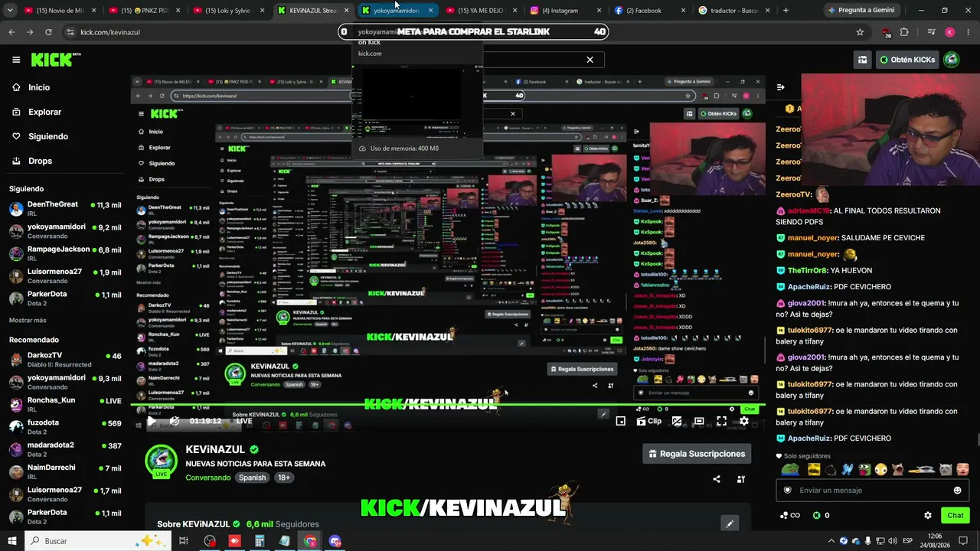This screenshot has width=980, height=551.
Task: Bookmark this page with the star
Action: [860, 32]
